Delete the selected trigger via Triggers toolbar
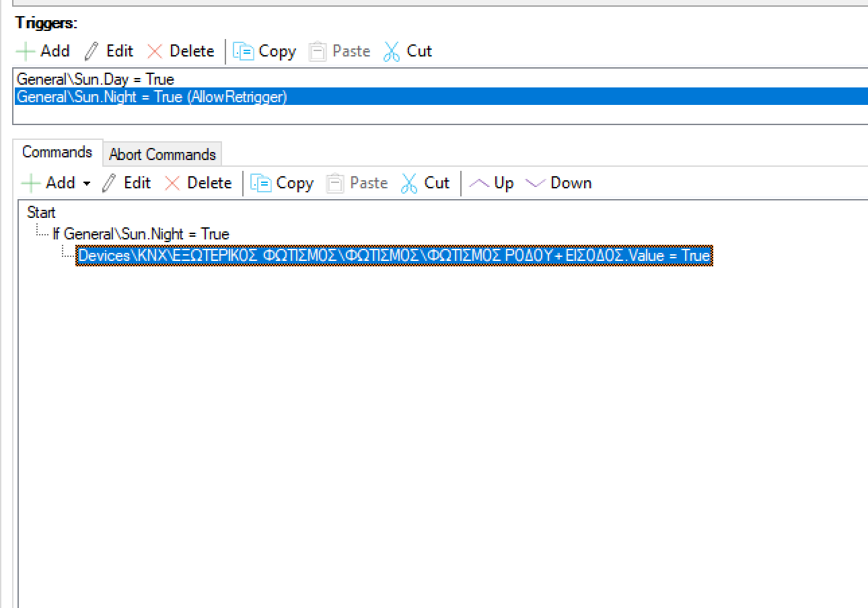The height and width of the screenshot is (608, 868). [x=180, y=51]
